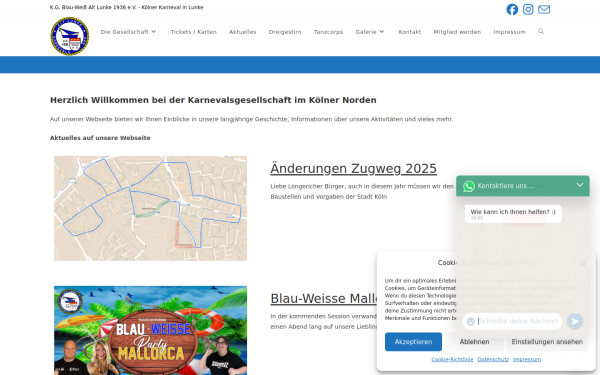
Task: Decline cookies with Ablehnen button
Action: pyautogui.click(x=474, y=342)
